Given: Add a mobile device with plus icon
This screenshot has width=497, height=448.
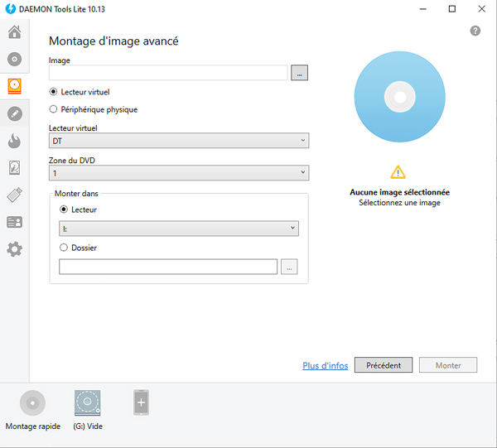Looking at the screenshot, I should [141, 403].
